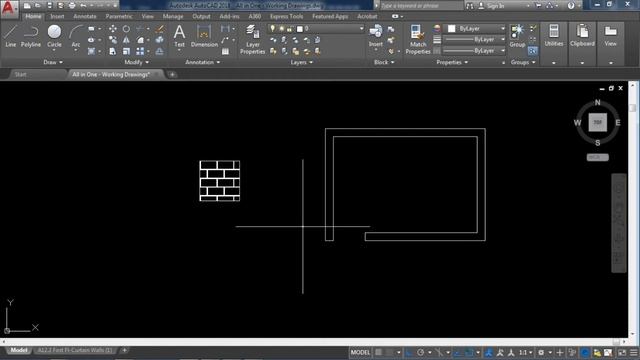Add a new drawing tab with plus
This screenshot has width=640, height=360.
click(x=172, y=74)
